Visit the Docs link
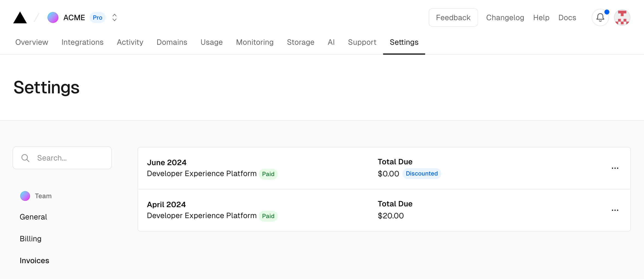Viewport: 644px width, 279px height. pos(567,18)
